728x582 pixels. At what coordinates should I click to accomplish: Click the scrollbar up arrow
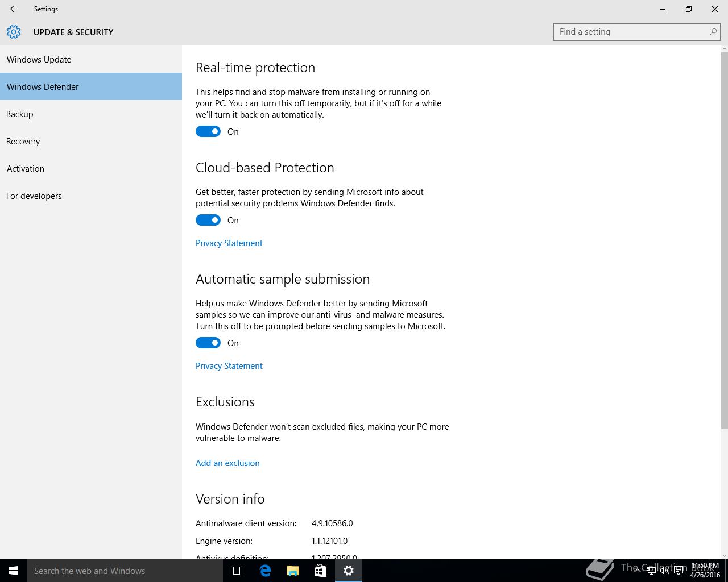point(724,49)
